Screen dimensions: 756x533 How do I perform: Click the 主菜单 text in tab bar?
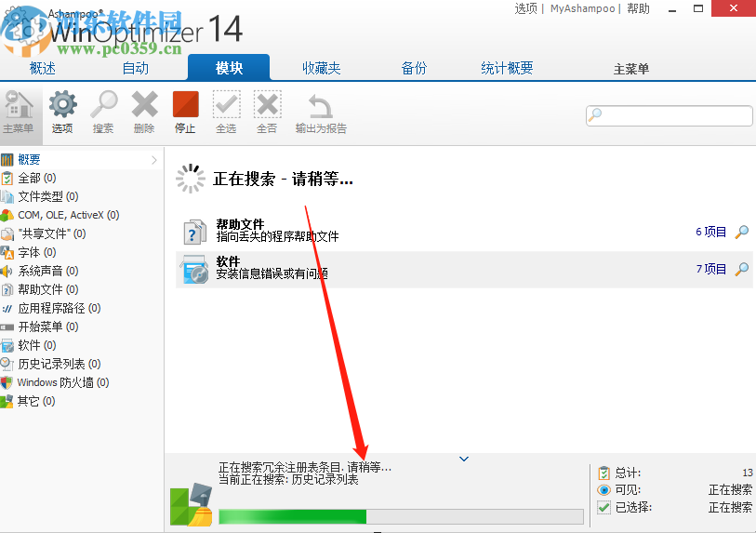tap(631, 70)
